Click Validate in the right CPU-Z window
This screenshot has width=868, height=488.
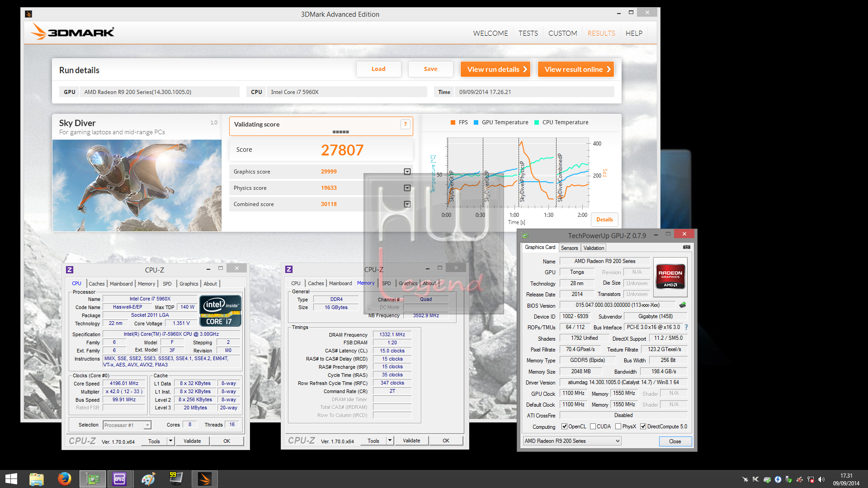pos(411,441)
